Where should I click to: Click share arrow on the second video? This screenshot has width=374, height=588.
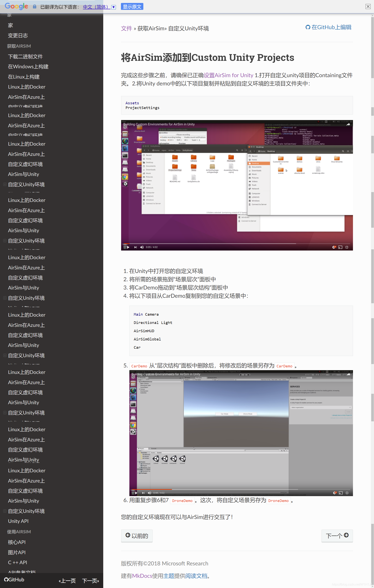(x=348, y=374)
